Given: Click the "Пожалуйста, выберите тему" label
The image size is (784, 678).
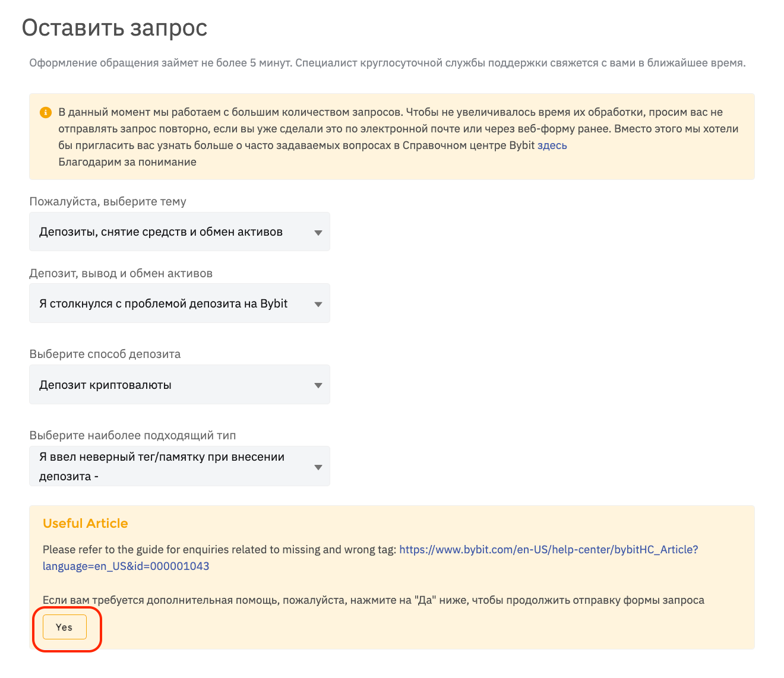Looking at the screenshot, I should tap(108, 202).
